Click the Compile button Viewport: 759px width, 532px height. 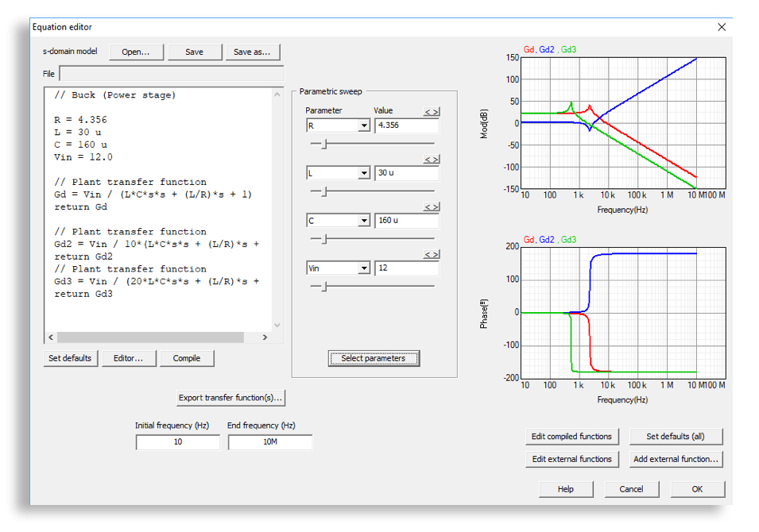click(187, 358)
